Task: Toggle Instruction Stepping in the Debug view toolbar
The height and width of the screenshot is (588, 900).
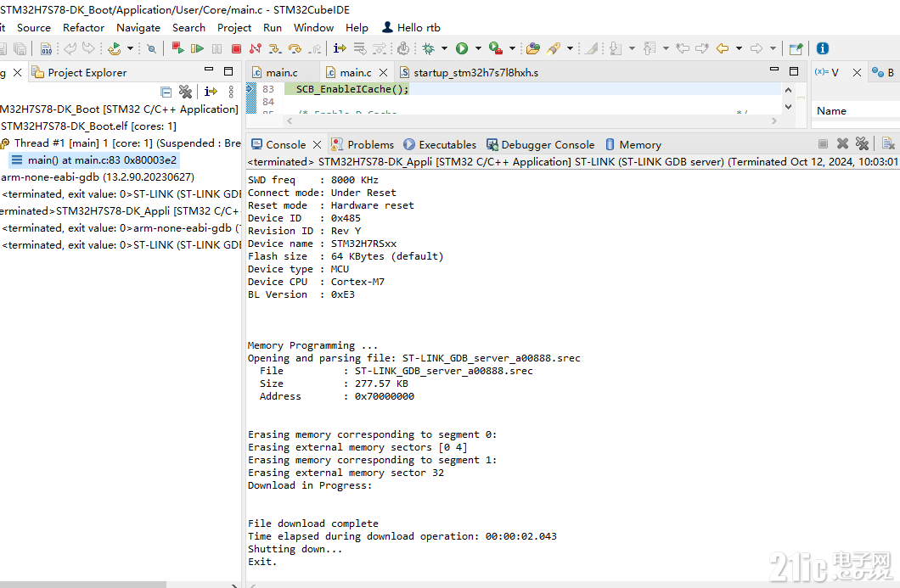Action: pyautogui.click(x=211, y=92)
